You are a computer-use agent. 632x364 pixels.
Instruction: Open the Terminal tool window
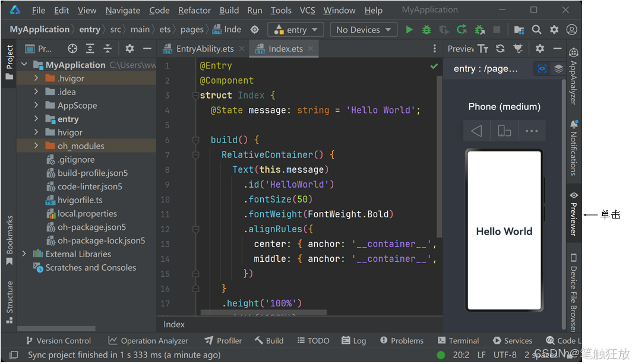pos(459,341)
